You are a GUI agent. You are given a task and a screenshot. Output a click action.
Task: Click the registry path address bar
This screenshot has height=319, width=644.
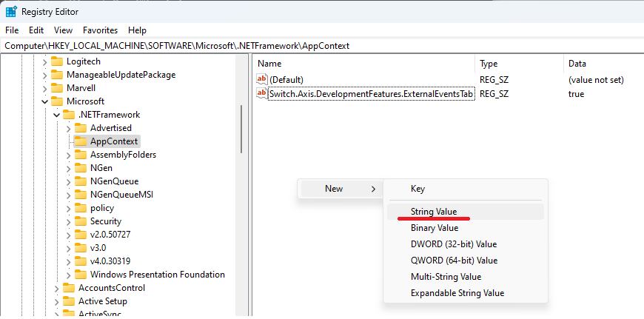(x=322, y=46)
